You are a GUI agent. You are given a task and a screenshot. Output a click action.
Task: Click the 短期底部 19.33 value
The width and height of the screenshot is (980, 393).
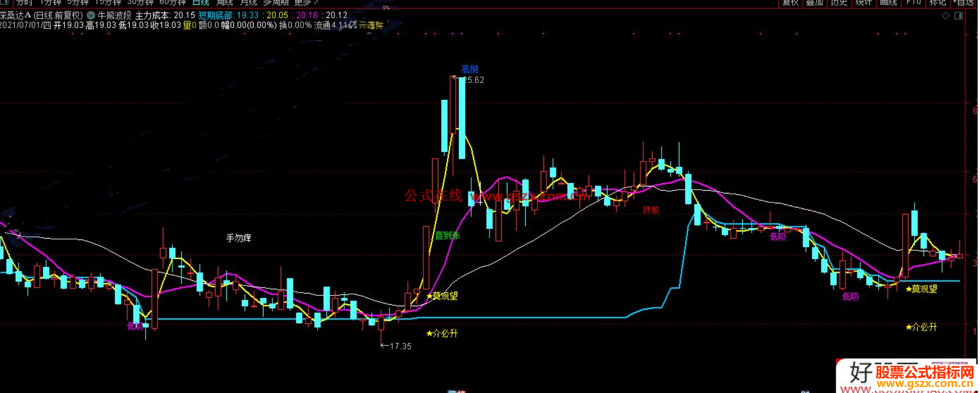click(x=229, y=15)
